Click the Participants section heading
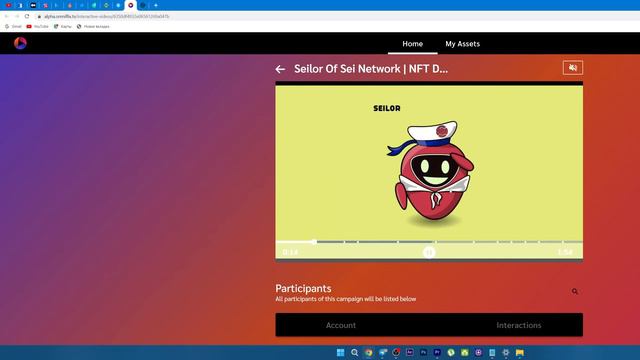 [x=303, y=289]
